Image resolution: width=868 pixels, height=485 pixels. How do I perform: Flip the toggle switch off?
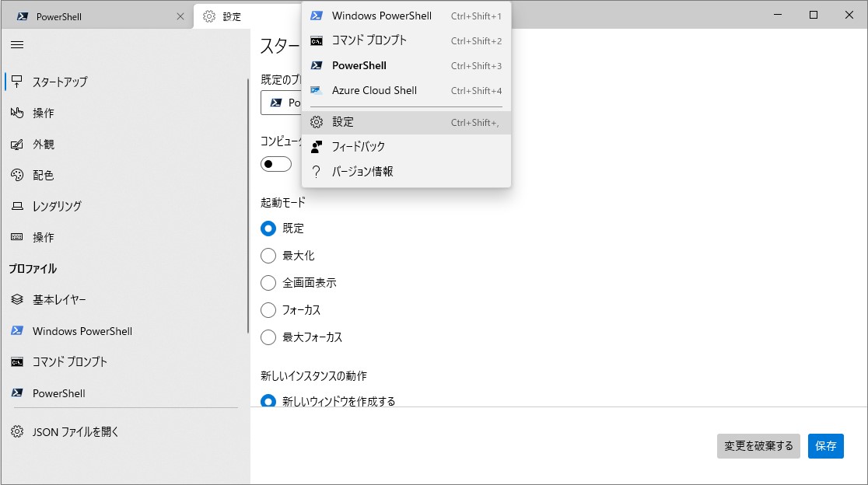click(276, 164)
